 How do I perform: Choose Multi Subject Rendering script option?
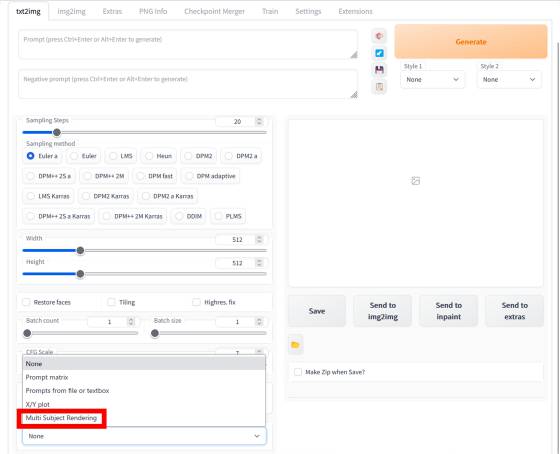tap(61, 418)
